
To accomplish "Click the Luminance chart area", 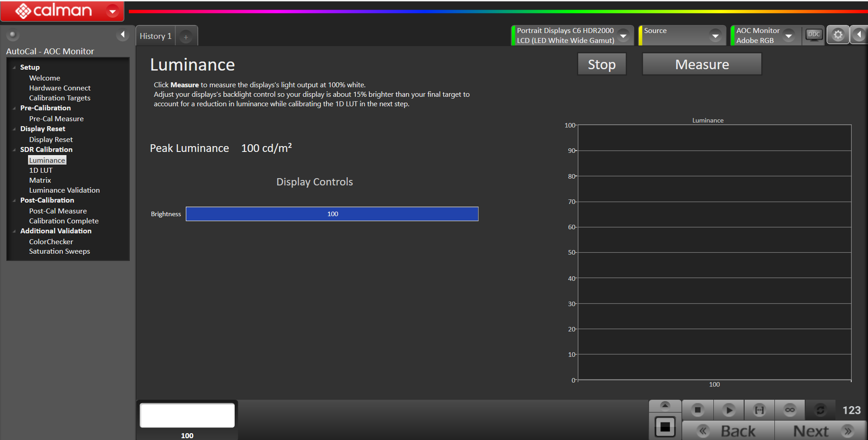I will coord(714,252).
